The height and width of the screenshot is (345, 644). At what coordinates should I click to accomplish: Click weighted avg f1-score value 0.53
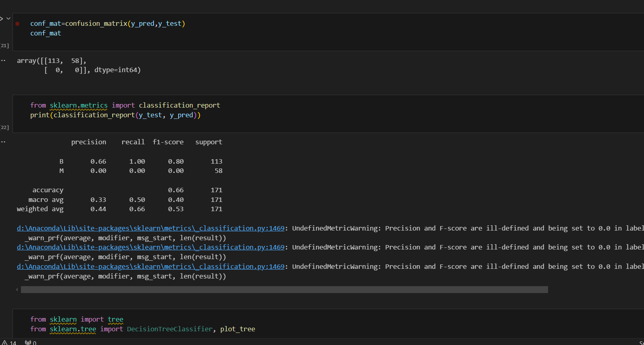point(176,209)
